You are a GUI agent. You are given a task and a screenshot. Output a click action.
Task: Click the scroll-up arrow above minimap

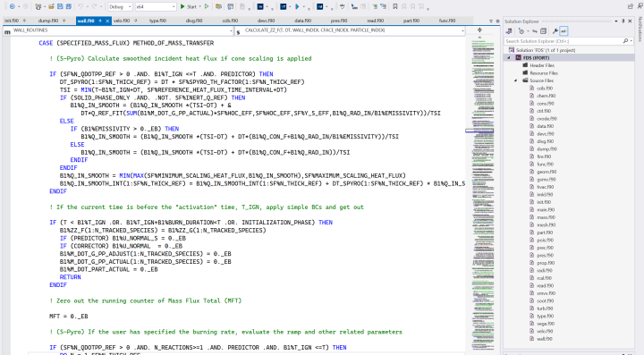click(479, 38)
